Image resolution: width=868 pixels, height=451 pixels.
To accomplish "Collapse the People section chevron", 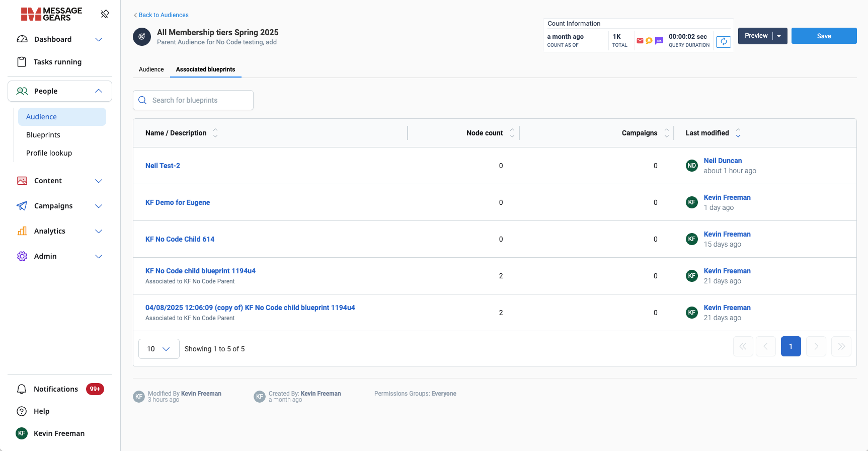I will 99,91.
